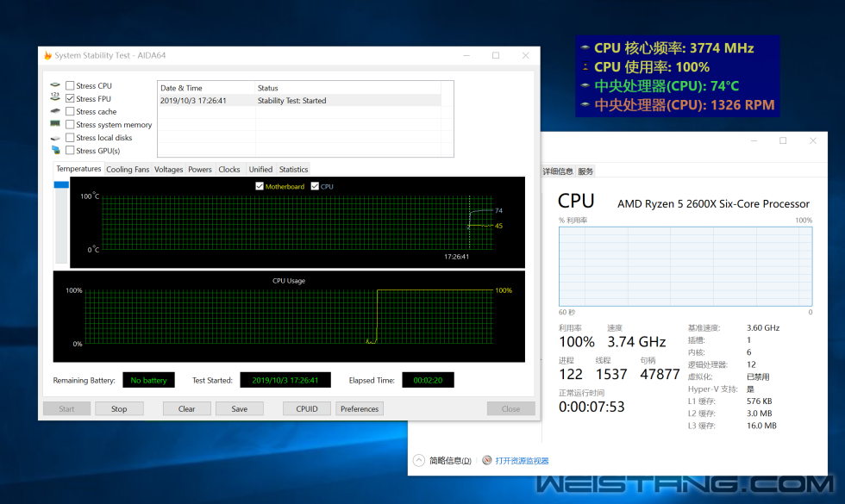
Task: Enable the Stress CPU checkbox
Action: [70, 85]
